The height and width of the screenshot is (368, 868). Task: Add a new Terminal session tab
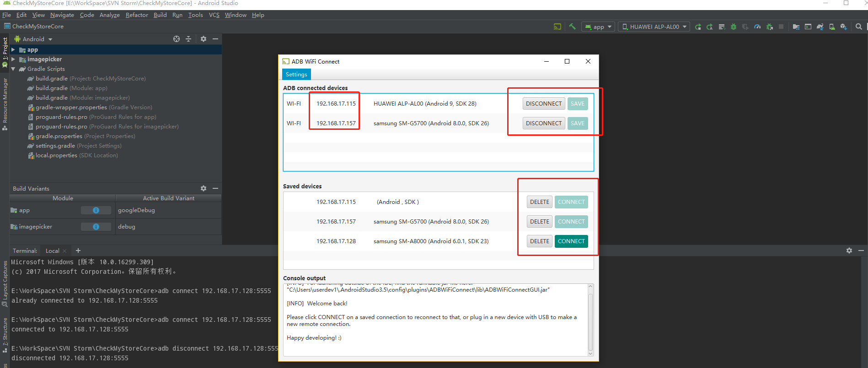tap(78, 251)
